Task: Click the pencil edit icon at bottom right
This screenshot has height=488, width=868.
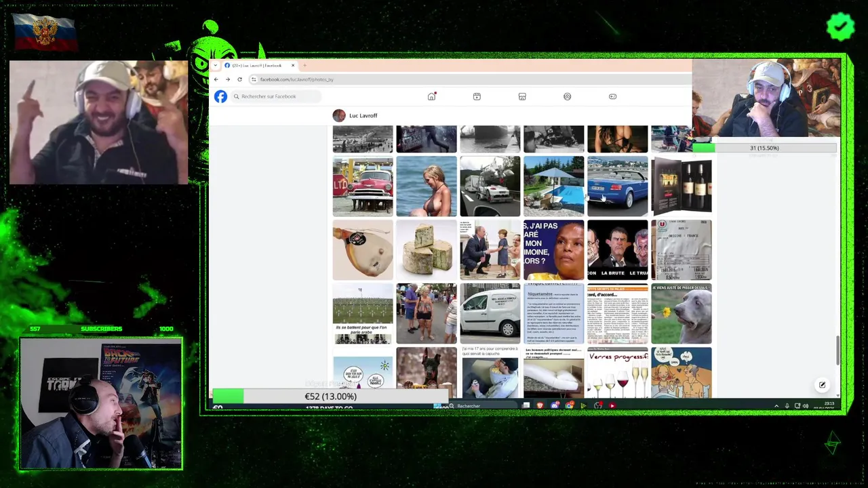Action: (822, 385)
